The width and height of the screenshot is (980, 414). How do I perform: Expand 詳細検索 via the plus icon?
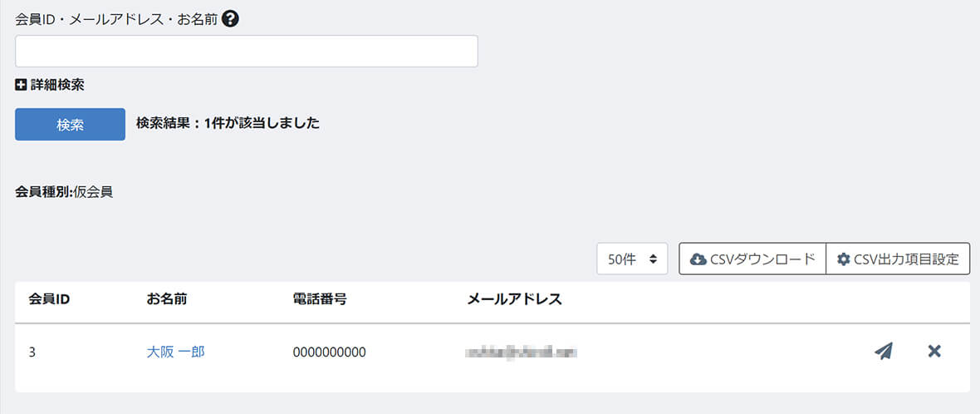tap(21, 86)
